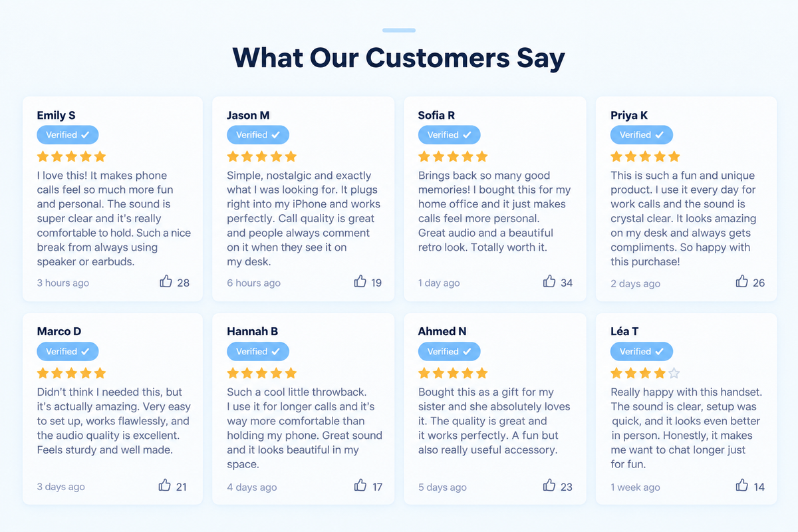This screenshot has height=532, width=798.
Task: Like Léa T's review with thumbs-up icon
Action: pos(742,485)
